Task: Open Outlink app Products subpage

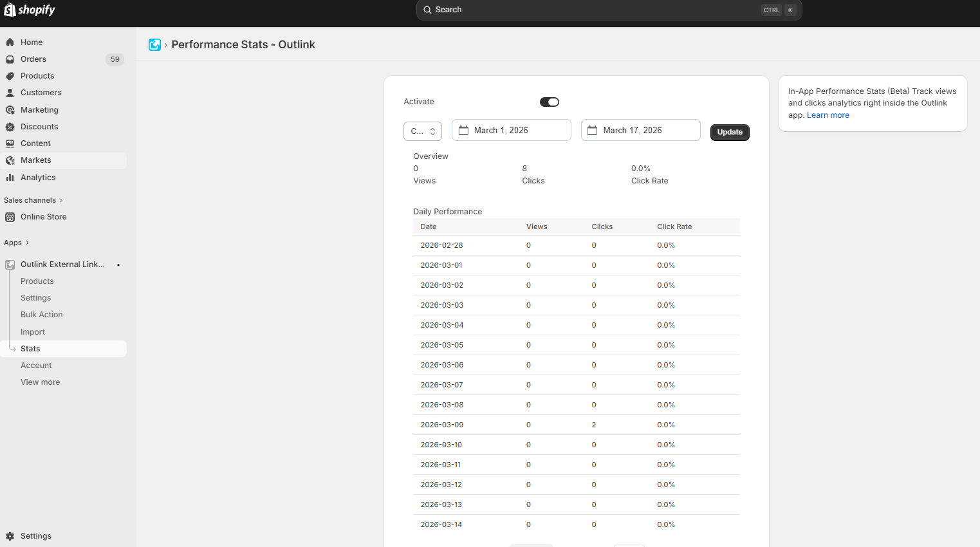Action: click(x=37, y=281)
